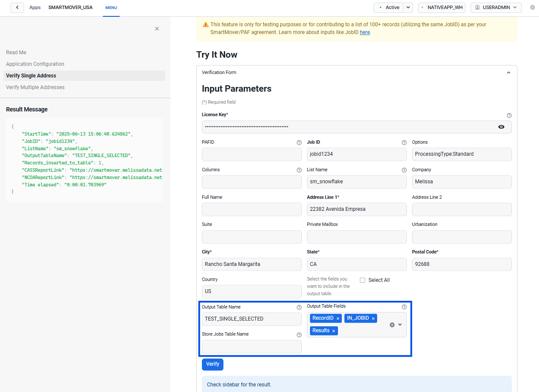
Task: Click the Suite input field
Action: (x=252, y=237)
